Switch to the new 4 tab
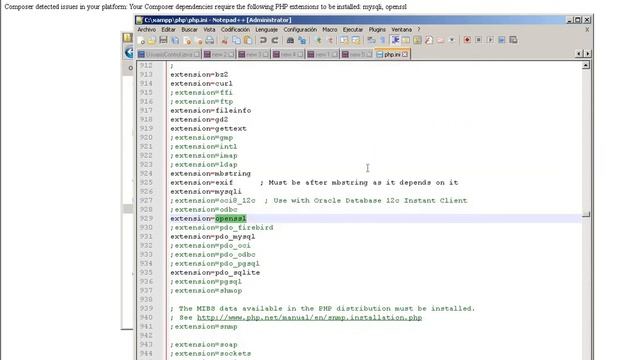This screenshot has width=640, height=360. coord(288,54)
